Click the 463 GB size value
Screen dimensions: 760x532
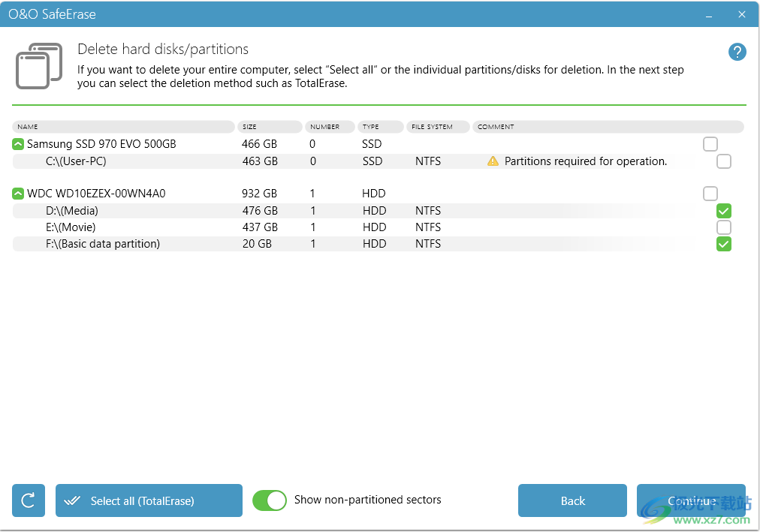(x=260, y=161)
